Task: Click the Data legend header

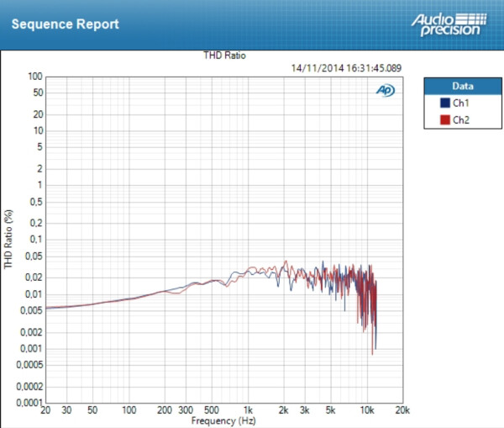Action: point(463,86)
